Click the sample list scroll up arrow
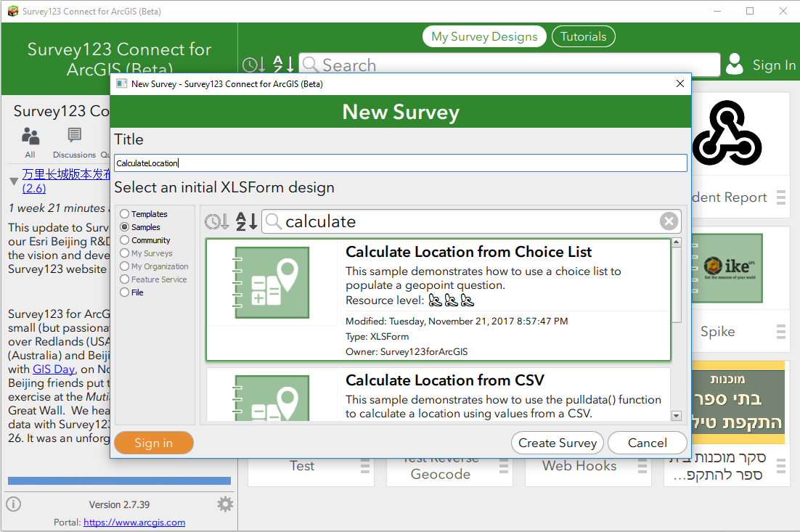Viewport: 800px width, 532px height. (677, 242)
